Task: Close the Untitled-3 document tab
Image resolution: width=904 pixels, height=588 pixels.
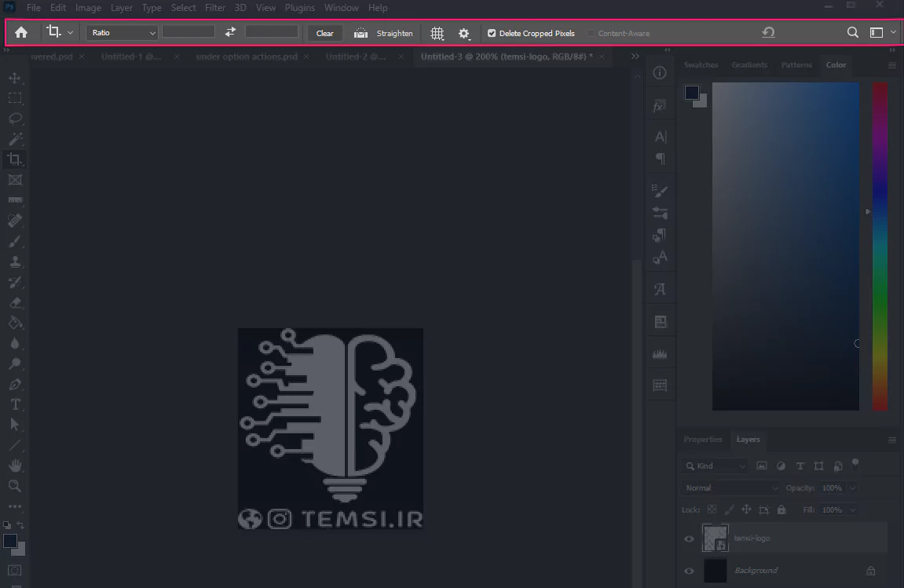Action: [602, 57]
